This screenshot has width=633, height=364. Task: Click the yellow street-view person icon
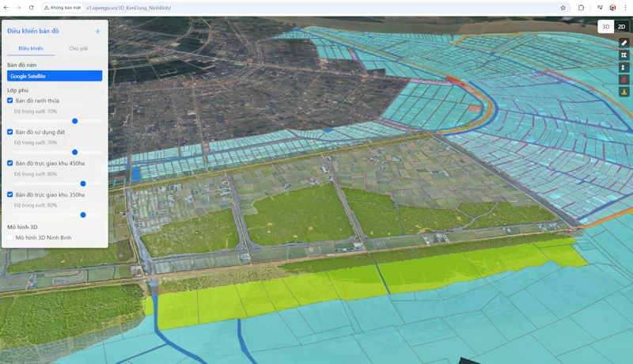624,92
